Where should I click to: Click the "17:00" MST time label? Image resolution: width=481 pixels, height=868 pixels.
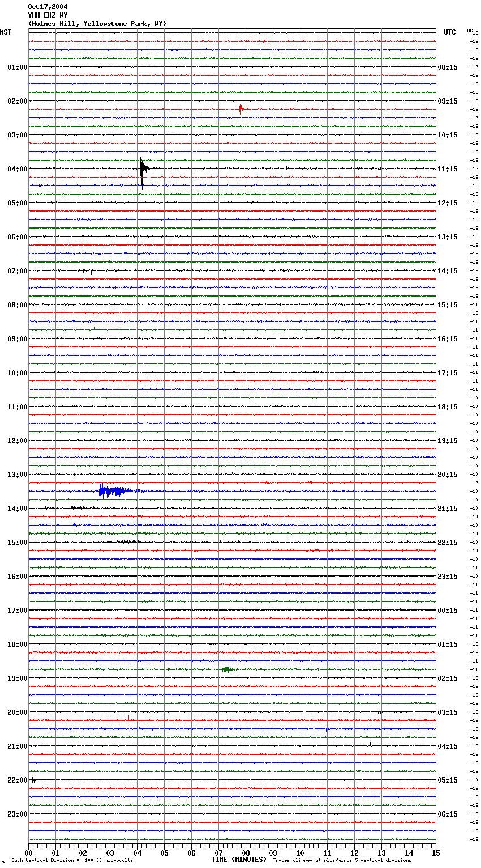coord(18,611)
